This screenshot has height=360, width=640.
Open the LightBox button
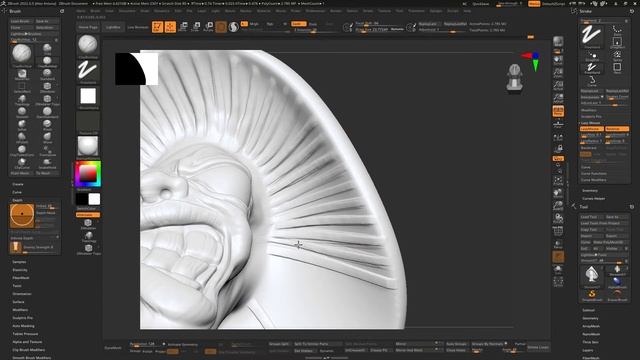(113, 27)
